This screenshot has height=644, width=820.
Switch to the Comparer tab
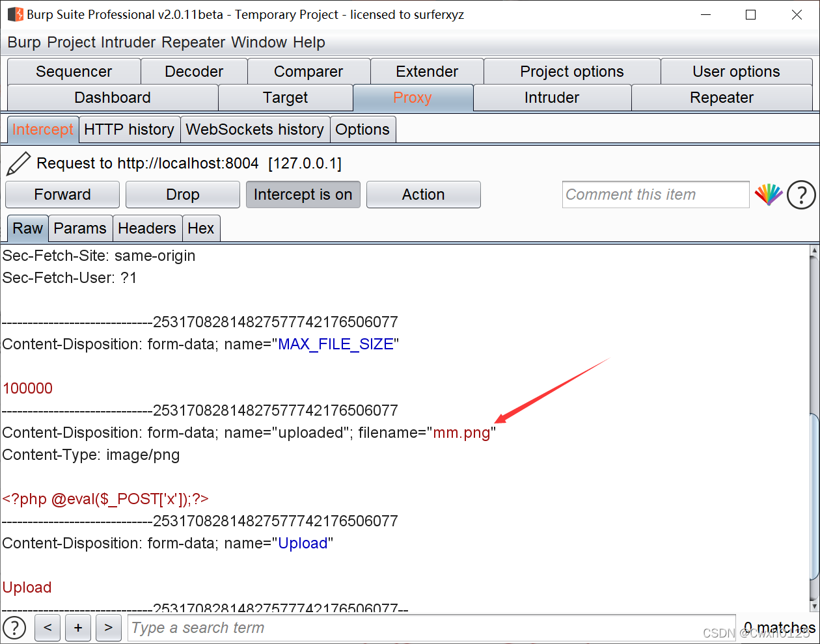point(308,72)
